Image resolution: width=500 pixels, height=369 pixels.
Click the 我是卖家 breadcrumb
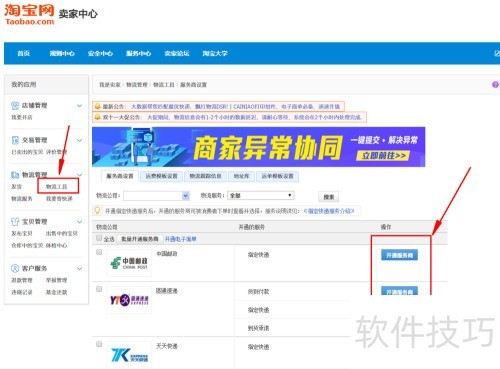point(110,85)
